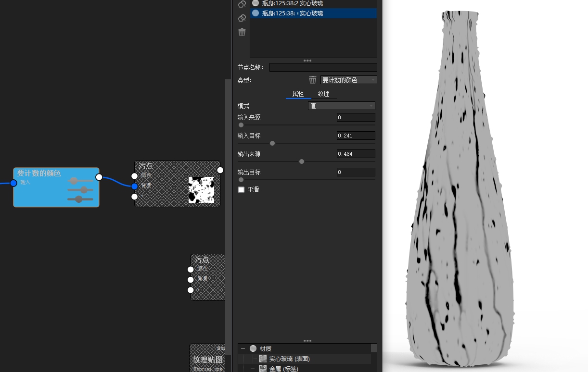The height and width of the screenshot is (372, 588).
Task: Open the 类型 dropdown showing 要计数的颜色
Action: [348, 80]
